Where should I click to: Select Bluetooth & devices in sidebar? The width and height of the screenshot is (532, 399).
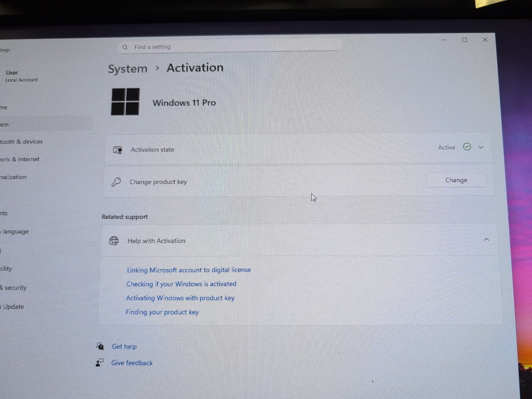coord(21,142)
